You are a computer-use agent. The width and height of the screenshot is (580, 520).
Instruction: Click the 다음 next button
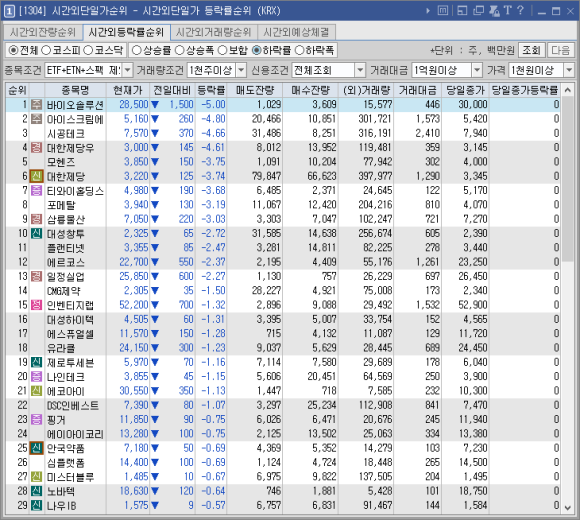coord(561,50)
